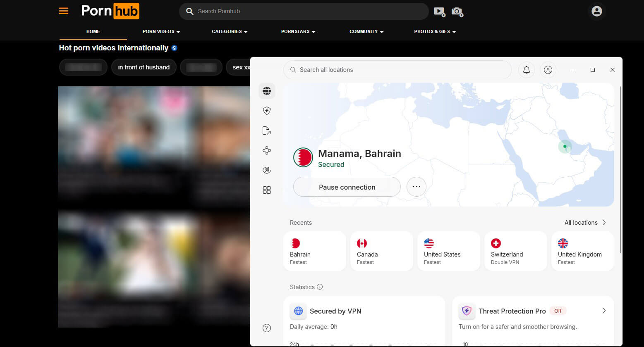Expand the PHOTOS & GIFS dropdown menu
Image resolution: width=644 pixels, height=347 pixels.
click(435, 31)
